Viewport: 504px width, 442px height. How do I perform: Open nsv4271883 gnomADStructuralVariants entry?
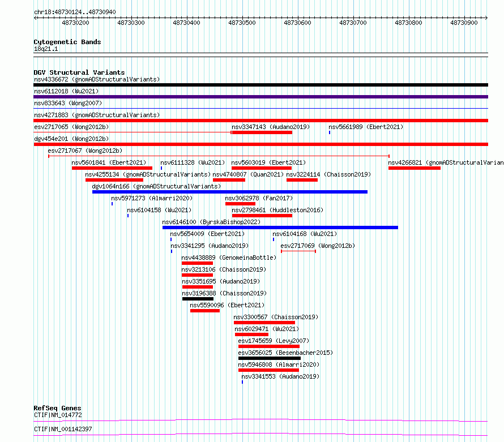(x=97, y=115)
